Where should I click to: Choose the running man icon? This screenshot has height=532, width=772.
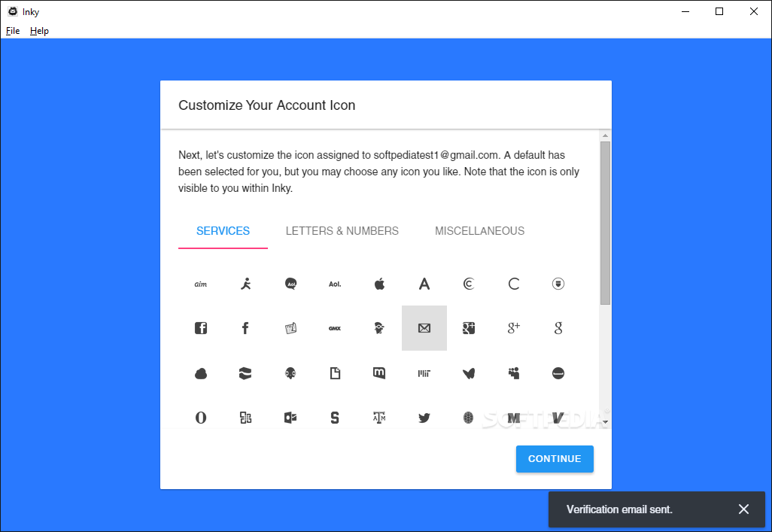[245, 284]
